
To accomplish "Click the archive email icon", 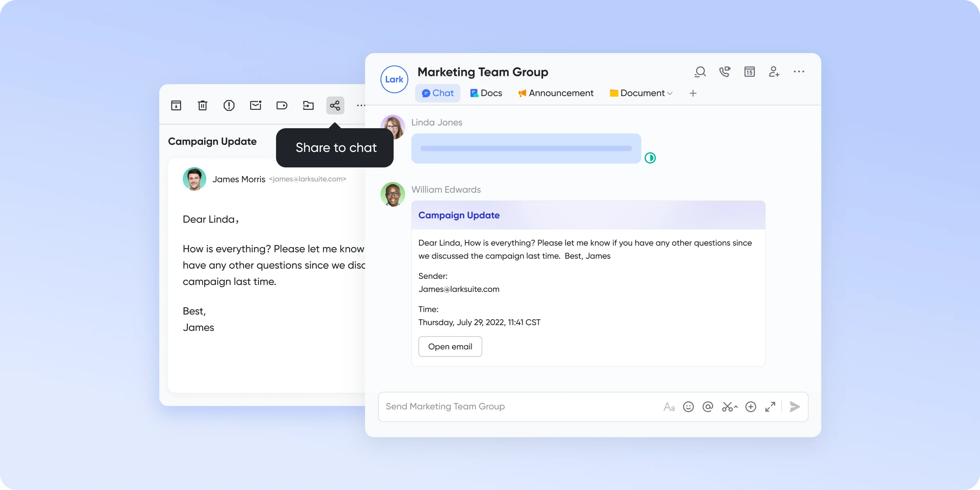I will click(176, 105).
